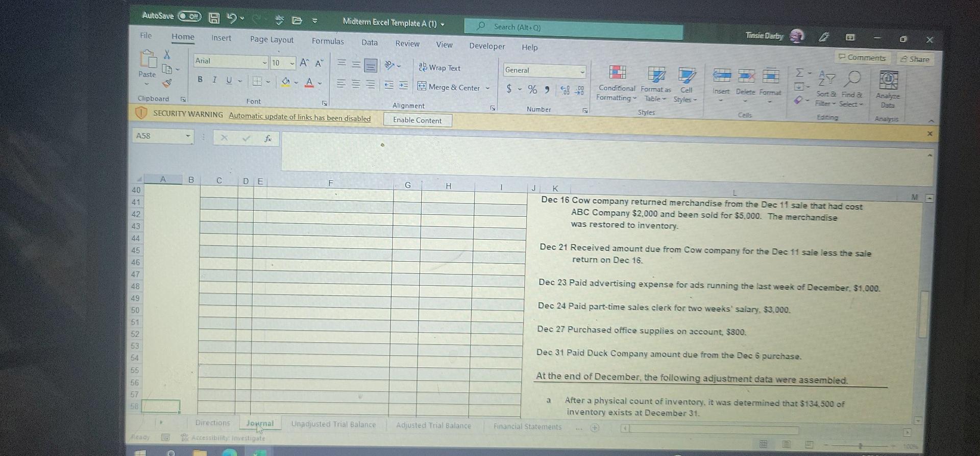This screenshot has height=456, width=980.
Task: Click the zoom slider in status bar
Action: 860,446
